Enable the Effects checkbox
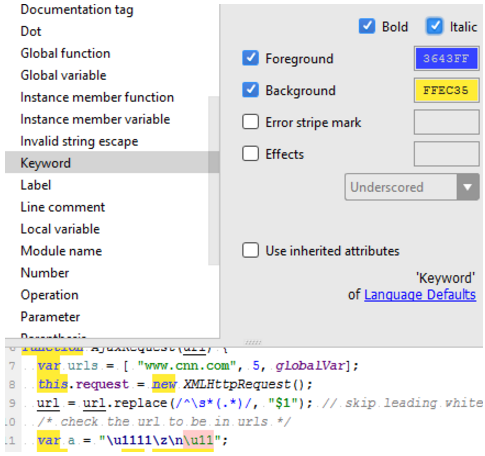This screenshot has height=456, width=485. 250,154
